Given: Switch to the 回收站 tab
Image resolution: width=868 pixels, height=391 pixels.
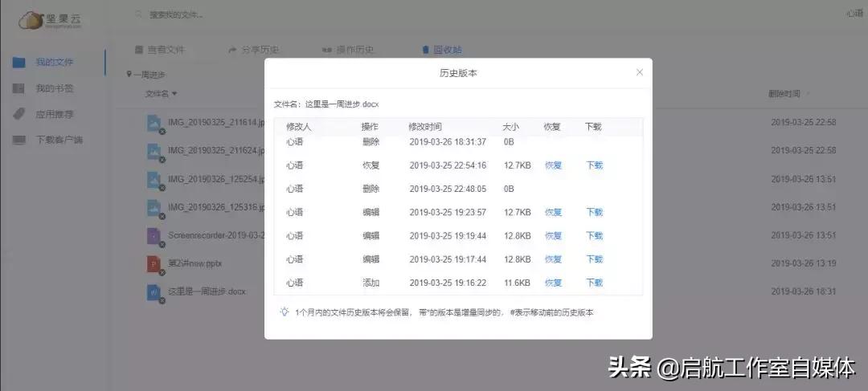Looking at the screenshot, I should point(442,50).
